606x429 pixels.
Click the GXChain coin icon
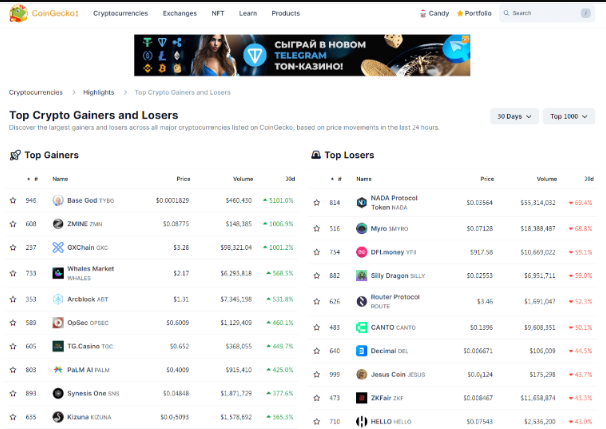point(58,247)
